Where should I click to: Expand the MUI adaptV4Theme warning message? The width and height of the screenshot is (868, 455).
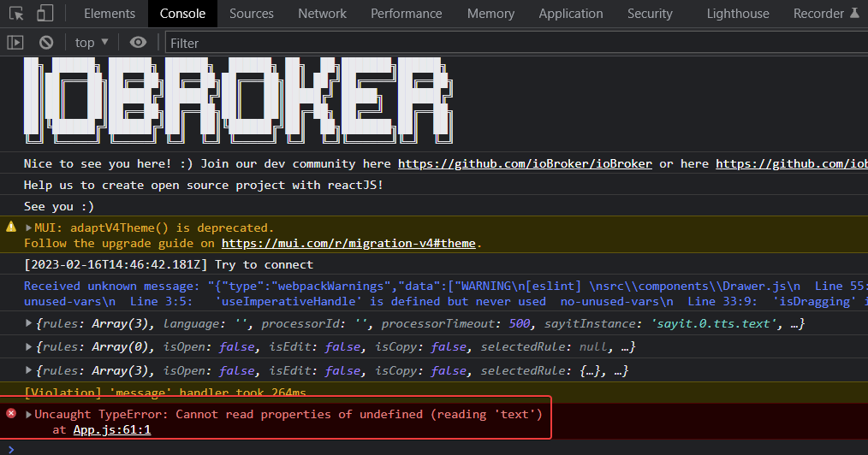pos(28,227)
